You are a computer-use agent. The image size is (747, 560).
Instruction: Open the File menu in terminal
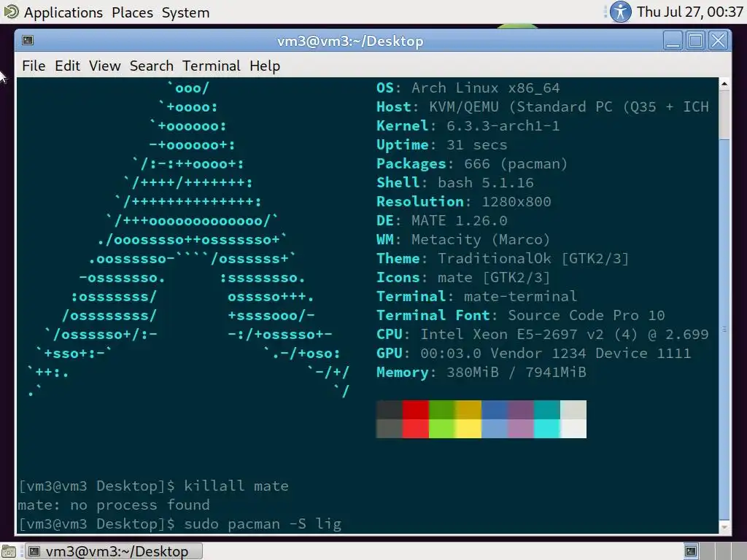[x=34, y=66]
